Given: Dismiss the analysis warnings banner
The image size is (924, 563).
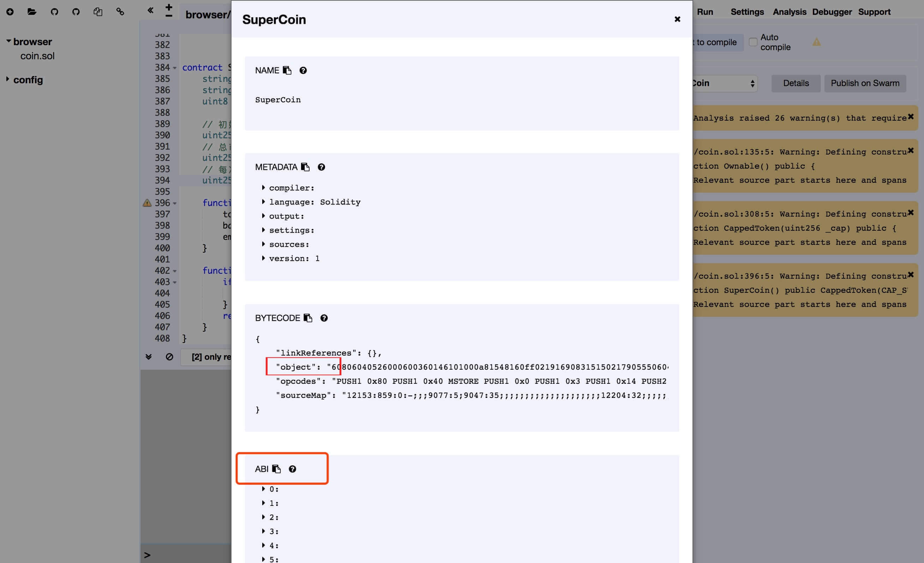Looking at the screenshot, I should [x=911, y=117].
